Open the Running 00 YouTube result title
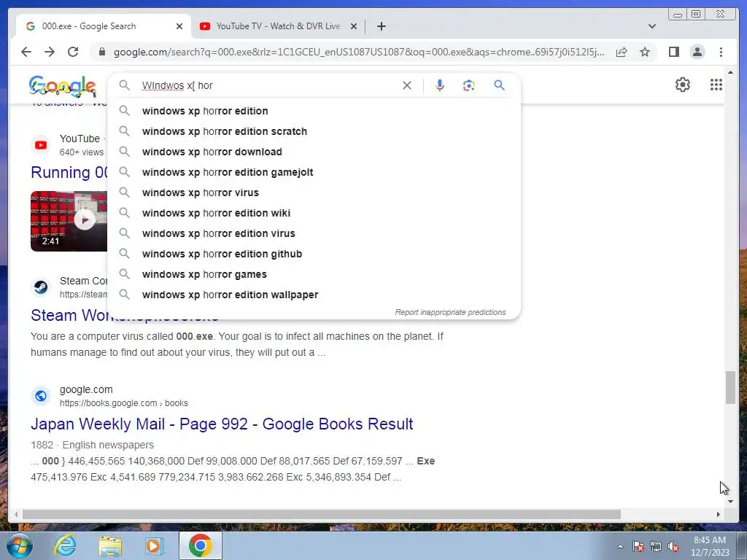This screenshot has width=747, height=560. click(x=69, y=172)
